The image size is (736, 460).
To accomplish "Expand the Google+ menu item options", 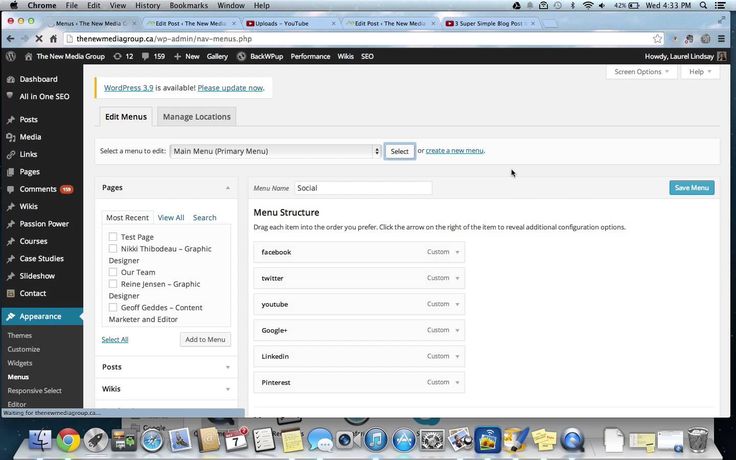I will [457, 330].
